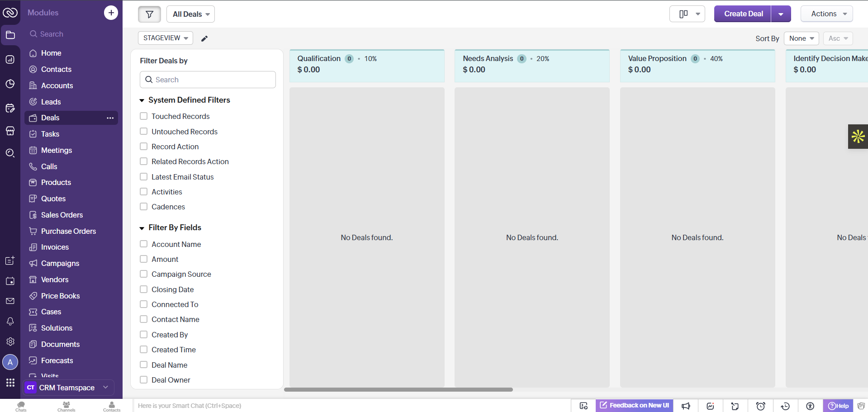Open the Leads module
This screenshot has height=412, width=868.
[x=51, y=102]
